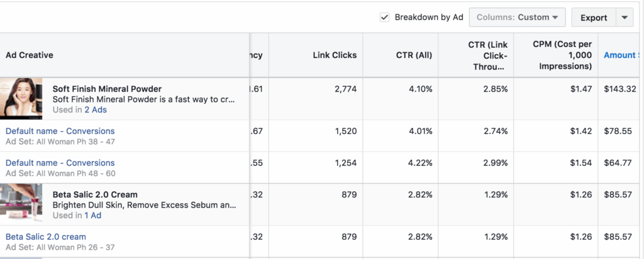This screenshot has height=259, width=644.
Task: Expand the Export options arrow
Action: click(624, 18)
